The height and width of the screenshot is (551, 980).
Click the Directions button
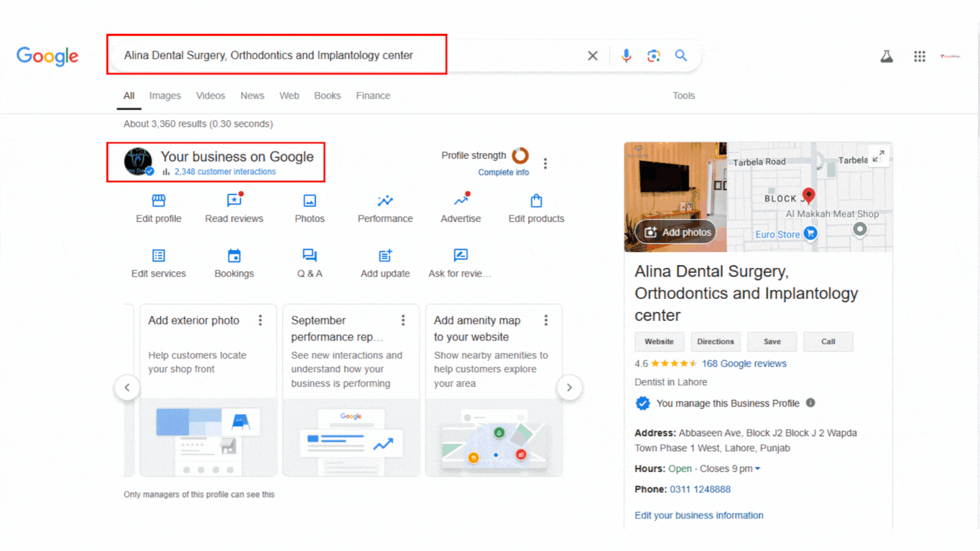715,342
